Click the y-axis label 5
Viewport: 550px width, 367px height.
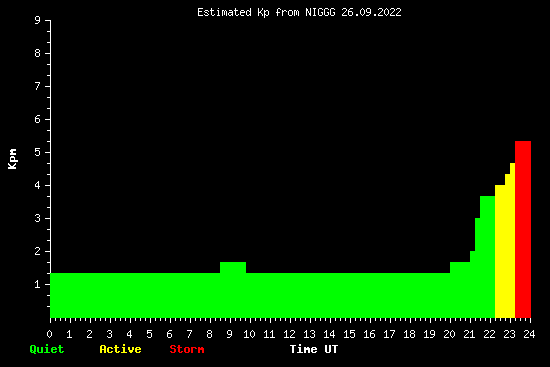pyautogui.click(x=37, y=152)
